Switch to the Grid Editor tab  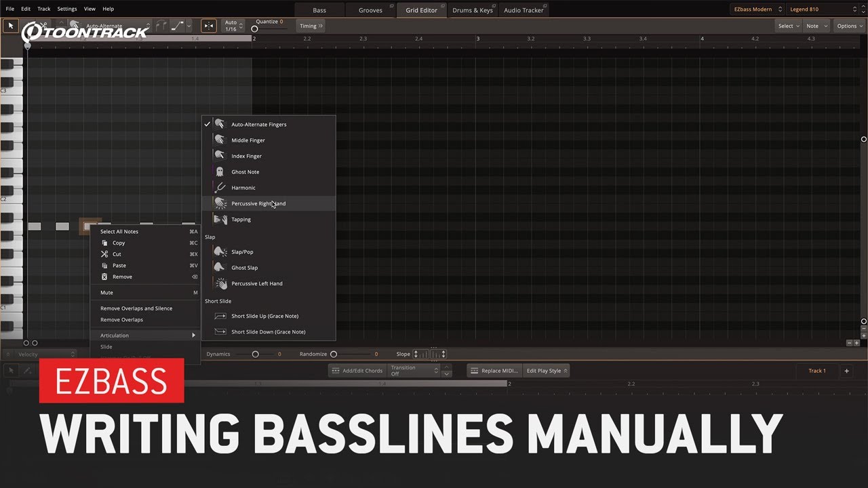click(x=421, y=10)
